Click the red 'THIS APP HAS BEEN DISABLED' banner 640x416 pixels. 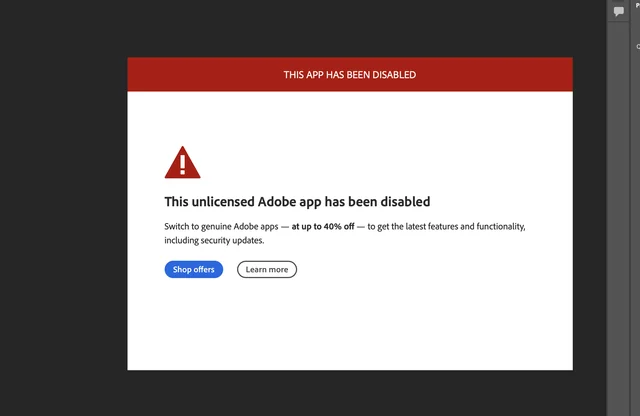point(349,75)
